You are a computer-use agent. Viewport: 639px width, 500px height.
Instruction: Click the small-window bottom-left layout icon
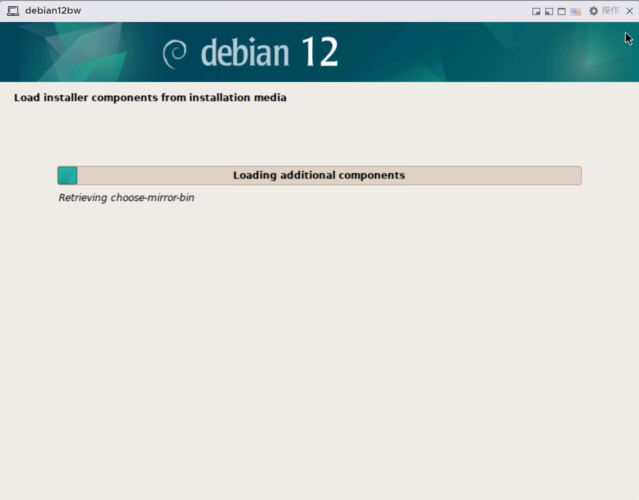point(549,11)
